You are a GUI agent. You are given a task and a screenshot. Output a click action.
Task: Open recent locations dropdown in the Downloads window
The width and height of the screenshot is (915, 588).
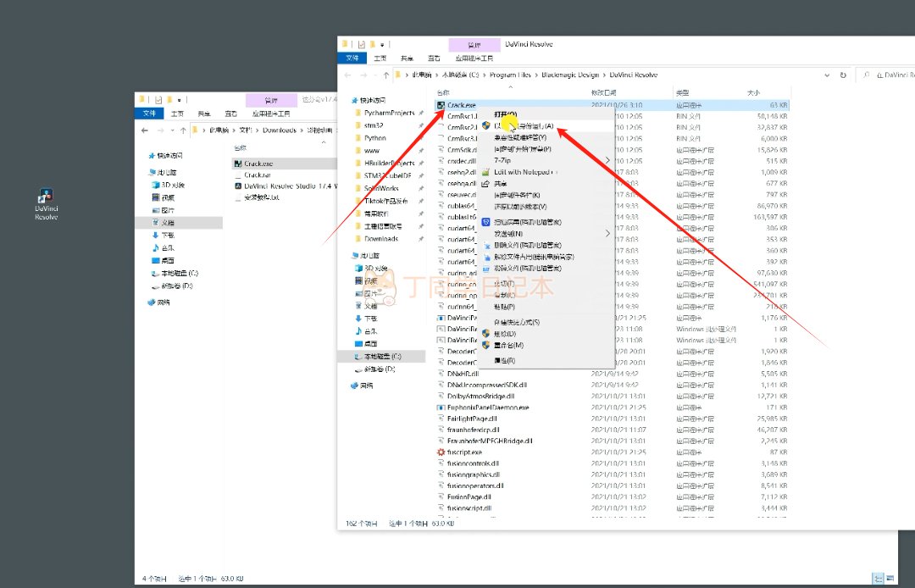(x=171, y=130)
